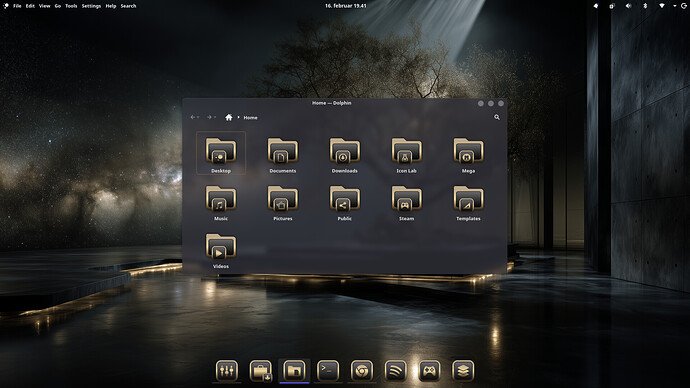
Task: Open the application launcher in top-left corner
Action: [6, 6]
